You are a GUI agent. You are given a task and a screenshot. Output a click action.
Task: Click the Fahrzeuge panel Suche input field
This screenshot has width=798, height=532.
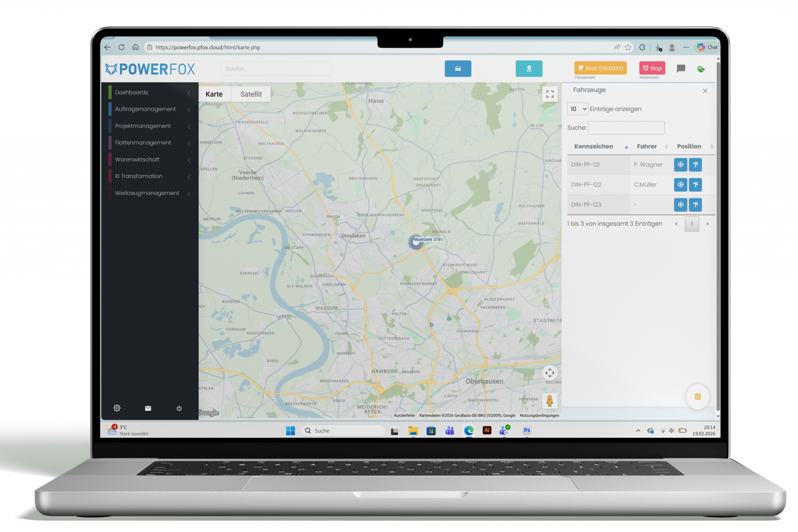click(626, 127)
